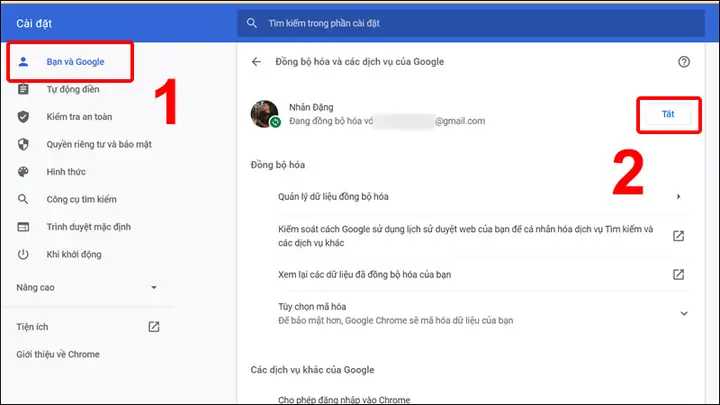720x405 pixels.
Task: Select Trình duyệt mặc định
Action: click(x=88, y=227)
